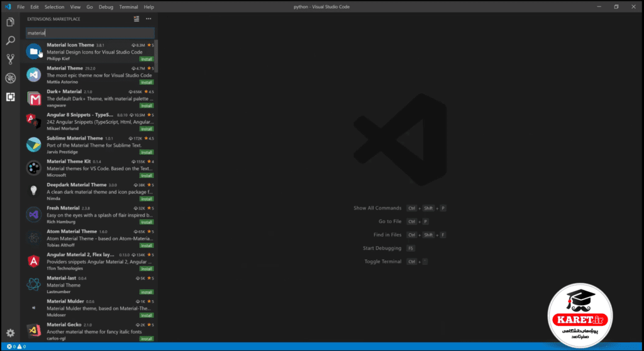Clear the extensions search results icon
This screenshot has height=351, width=644.
[x=136, y=19]
